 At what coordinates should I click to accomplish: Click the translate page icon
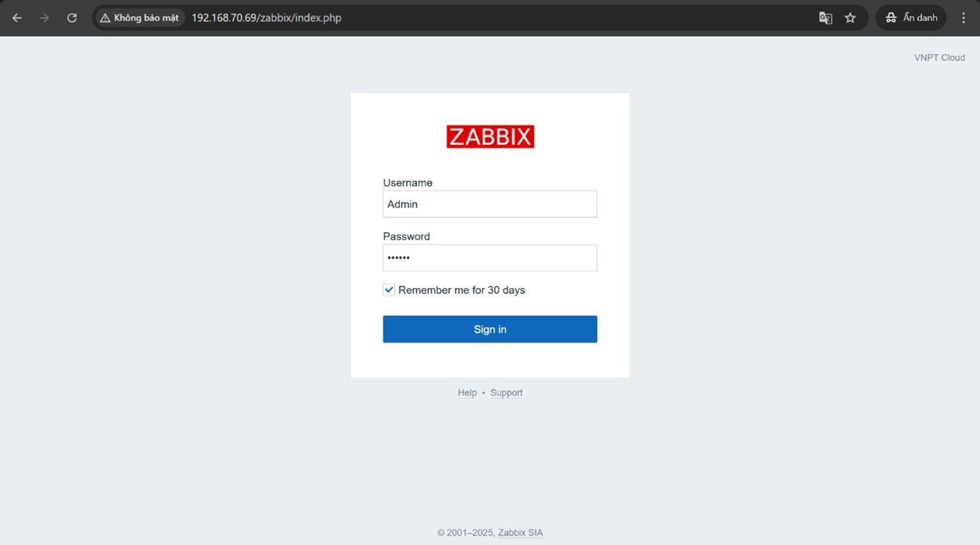pyautogui.click(x=825, y=18)
